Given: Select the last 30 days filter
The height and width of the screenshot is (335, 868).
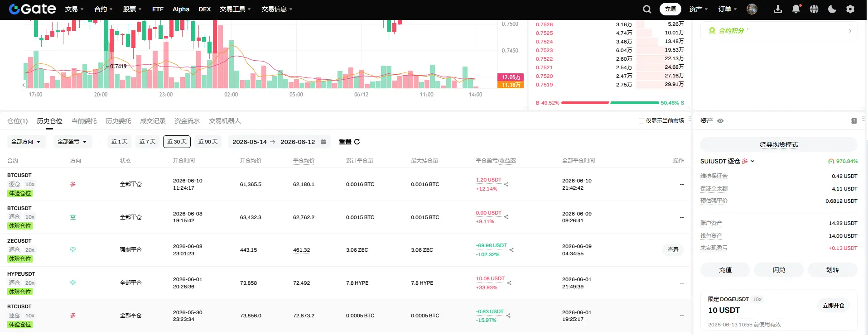Looking at the screenshot, I should coord(177,142).
